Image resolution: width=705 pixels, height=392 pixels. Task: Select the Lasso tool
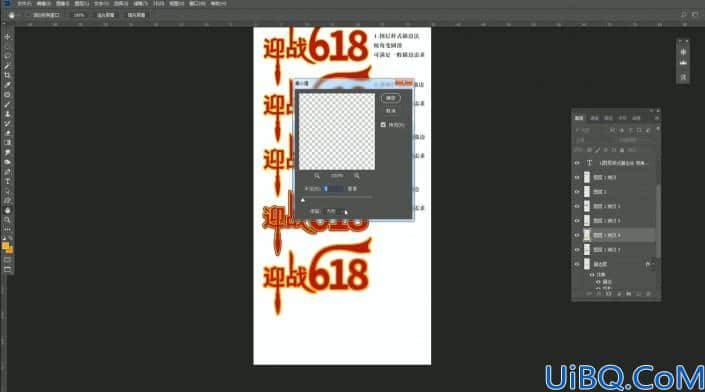[x=7, y=56]
